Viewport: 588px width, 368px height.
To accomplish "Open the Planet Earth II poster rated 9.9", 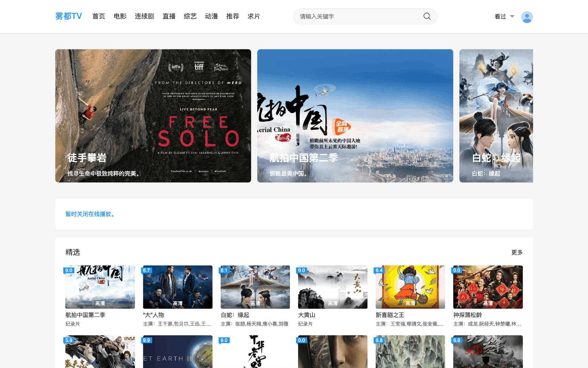I will click(x=178, y=352).
